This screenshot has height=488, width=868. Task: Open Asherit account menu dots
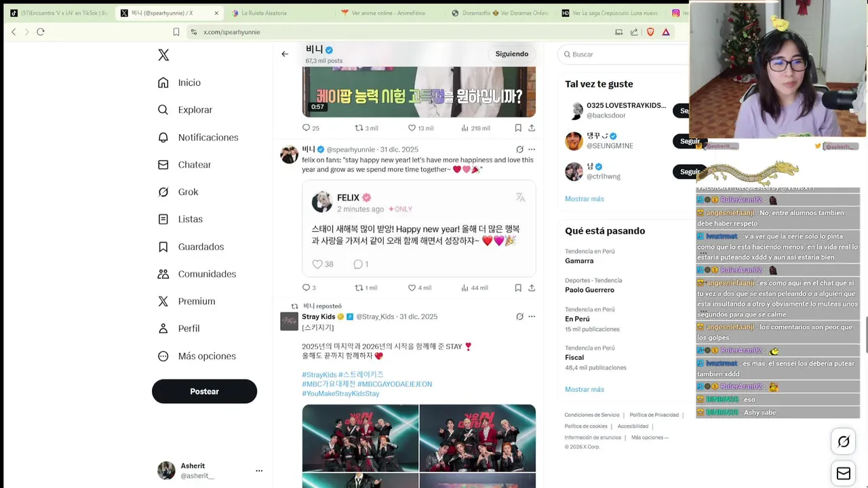pos(259,470)
